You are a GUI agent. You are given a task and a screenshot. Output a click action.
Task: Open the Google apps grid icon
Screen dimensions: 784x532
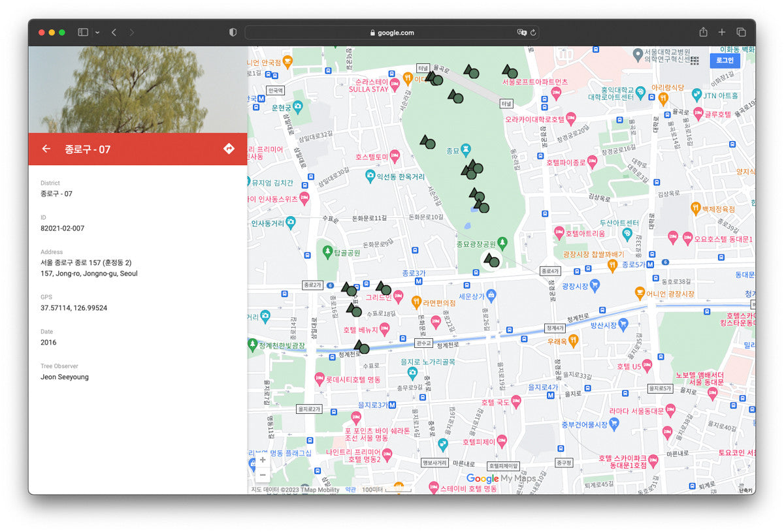pyautogui.click(x=694, y=60)
